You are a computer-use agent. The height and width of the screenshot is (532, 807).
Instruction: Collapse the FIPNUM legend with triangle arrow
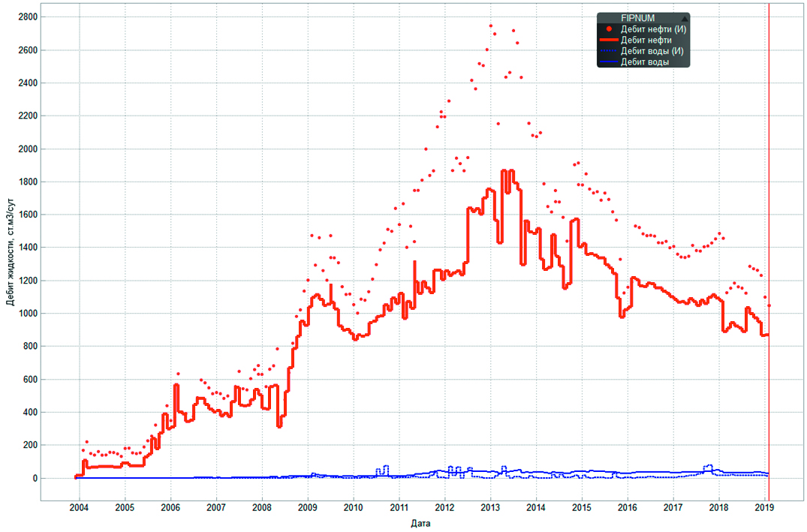point(684,19)
